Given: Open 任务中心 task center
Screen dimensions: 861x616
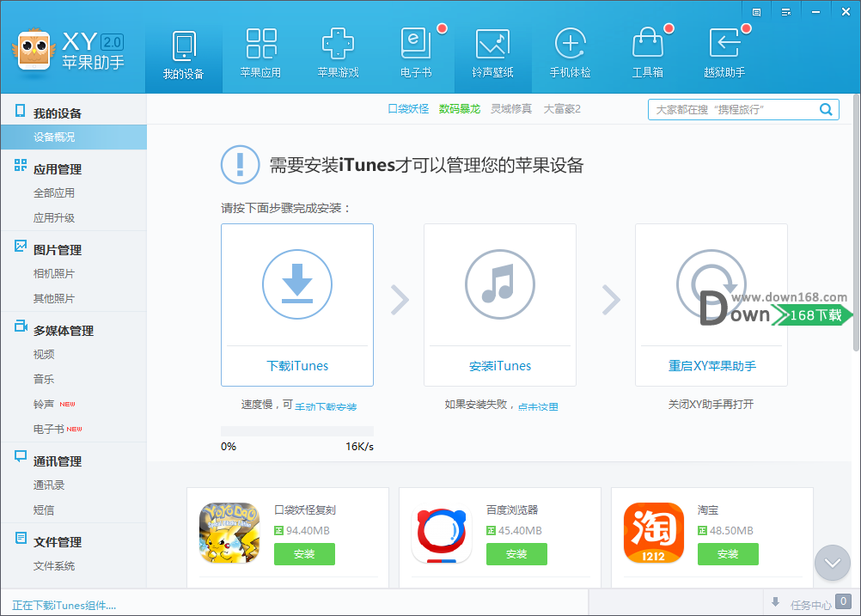Looking at the screenshot, I should coord(810,605).
